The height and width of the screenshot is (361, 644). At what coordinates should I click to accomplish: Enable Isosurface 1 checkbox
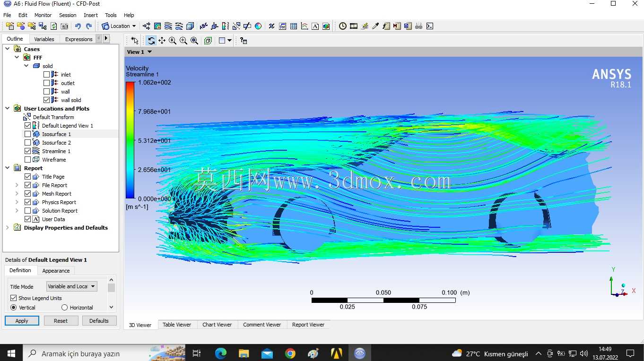[x=27, y=134]
